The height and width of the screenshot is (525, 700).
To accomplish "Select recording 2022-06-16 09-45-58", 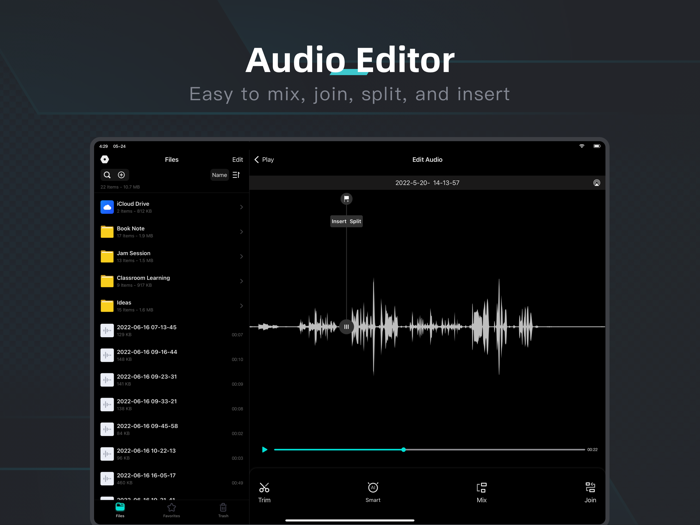I will coord(171,429).
